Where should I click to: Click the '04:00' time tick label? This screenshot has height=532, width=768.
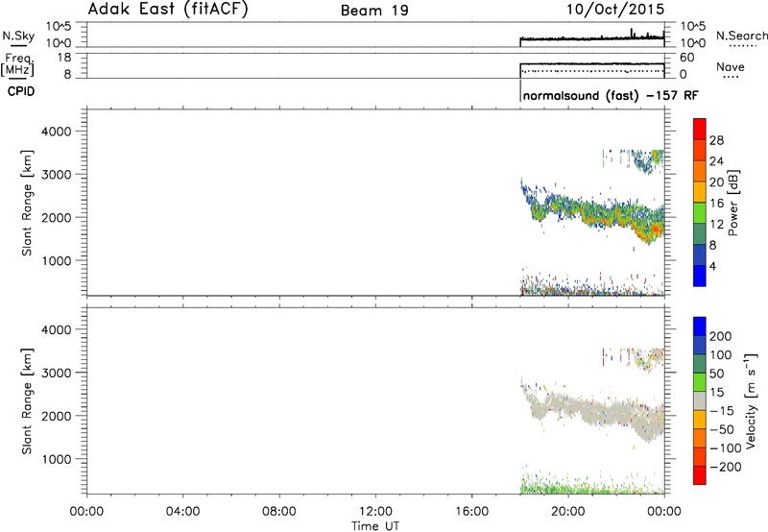coord(182,512)
